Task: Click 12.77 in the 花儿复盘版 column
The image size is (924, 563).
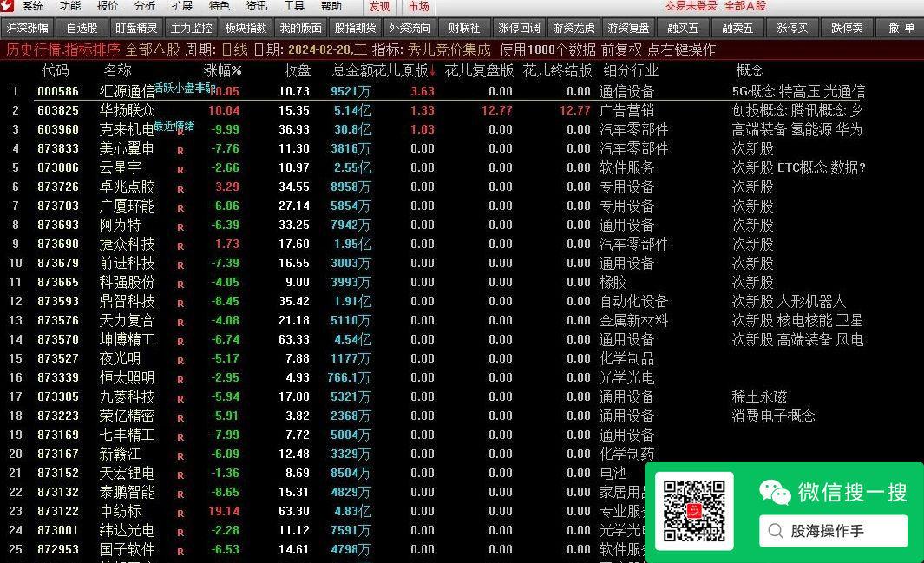Action: tap(497, 110)
